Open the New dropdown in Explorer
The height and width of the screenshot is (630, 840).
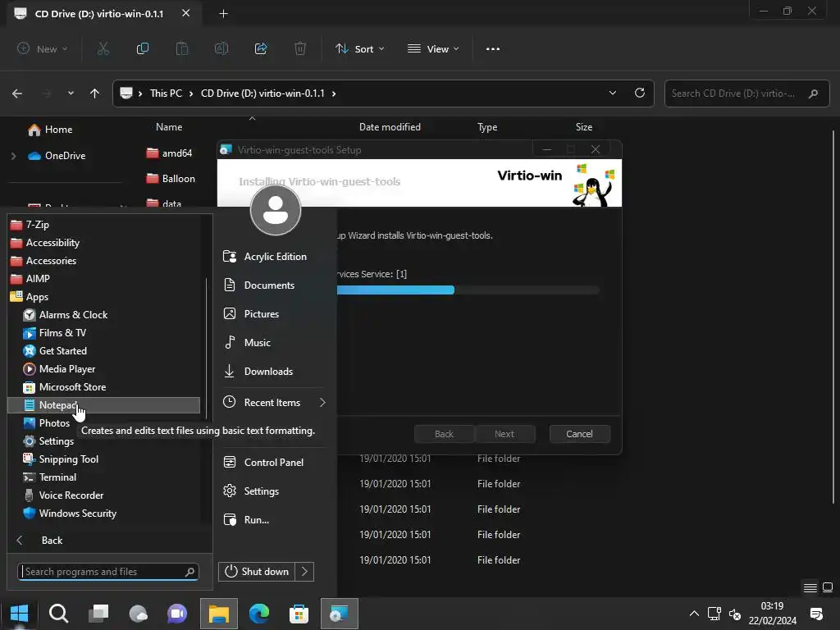coord(43,48)
